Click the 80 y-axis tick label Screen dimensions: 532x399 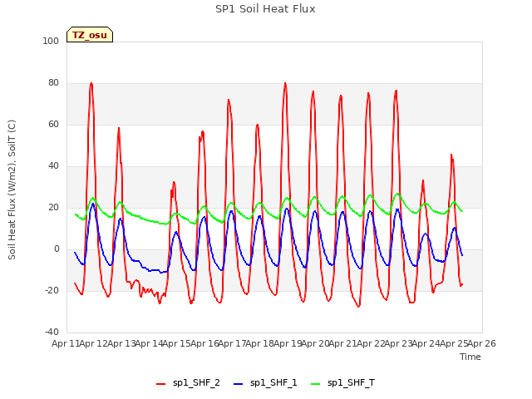coord(53,83)
